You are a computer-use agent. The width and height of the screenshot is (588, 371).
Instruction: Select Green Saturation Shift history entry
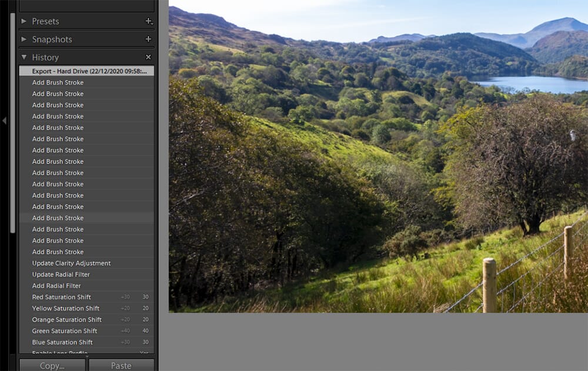click(65, 331)
